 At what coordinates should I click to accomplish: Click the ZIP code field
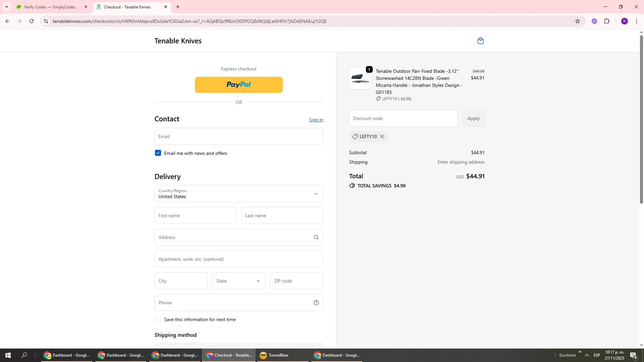point(297,281)
